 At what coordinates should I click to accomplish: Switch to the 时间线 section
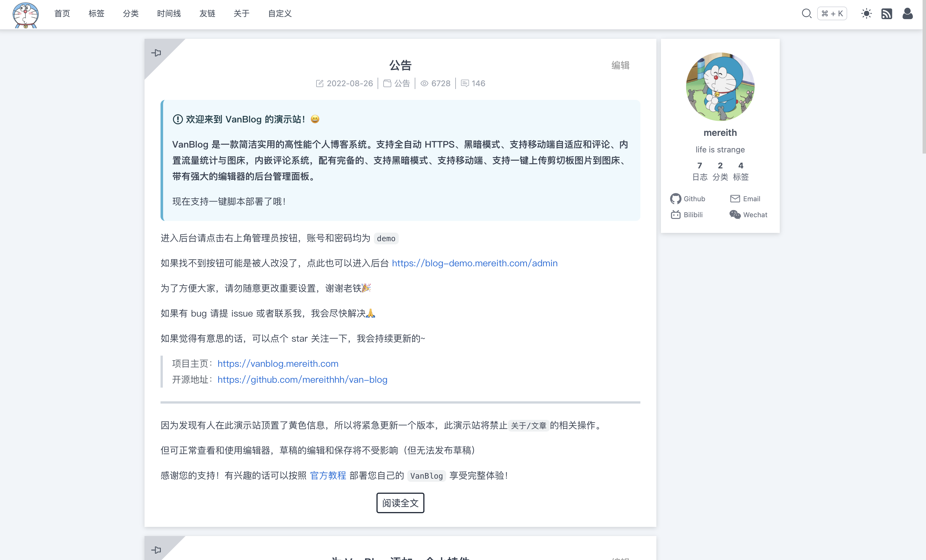pyautogui.click(x=169, y=13)
